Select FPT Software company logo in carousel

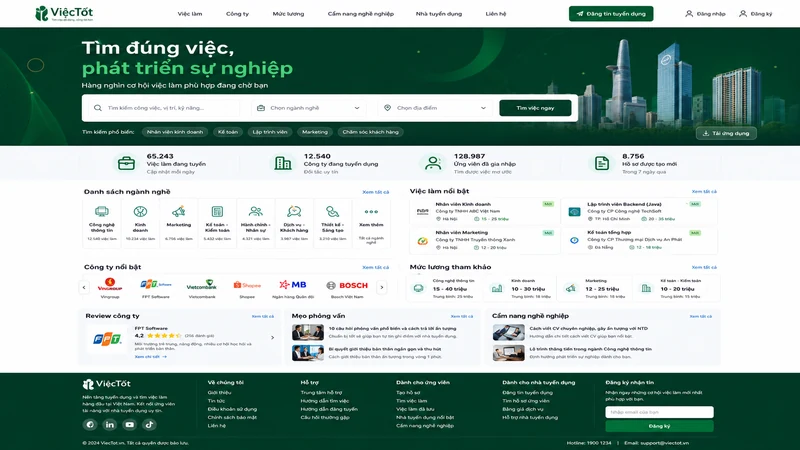coord(156,284)
